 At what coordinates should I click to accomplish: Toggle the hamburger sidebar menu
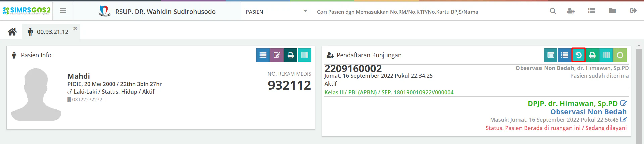(63, 11)
